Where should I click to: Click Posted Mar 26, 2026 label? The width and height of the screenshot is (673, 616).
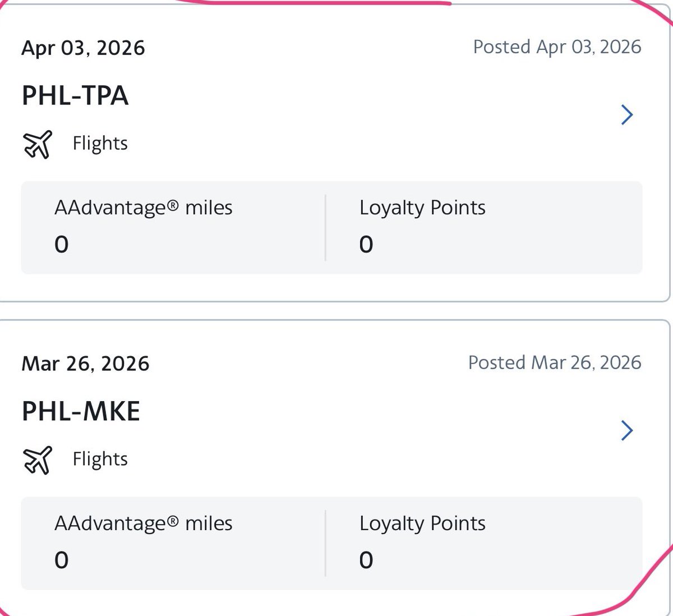tap(555, 362)
